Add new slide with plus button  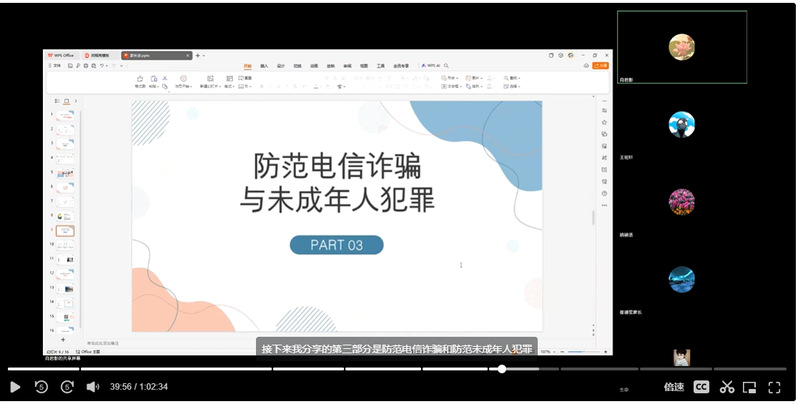pos(63,339)
